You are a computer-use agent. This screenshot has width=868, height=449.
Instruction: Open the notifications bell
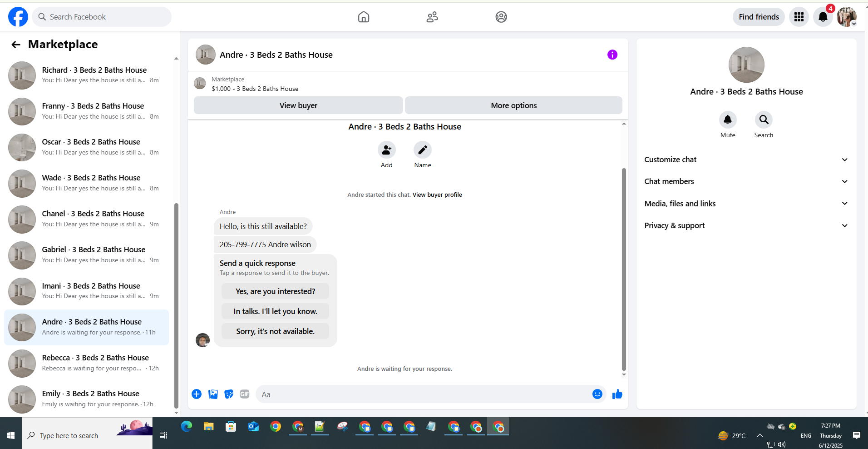823,17
